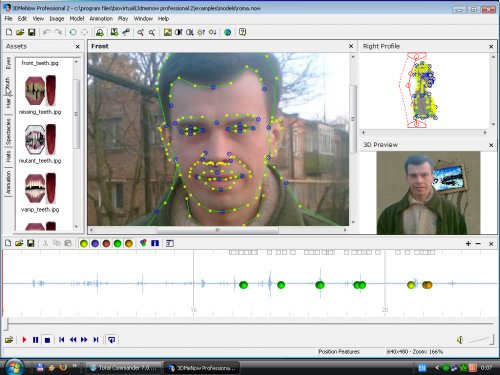The height and width of the screenshot is (375, 500).
Task: Select the orange ball toolbar marker type
Action: pyautogui.click(x=129, y=244)
